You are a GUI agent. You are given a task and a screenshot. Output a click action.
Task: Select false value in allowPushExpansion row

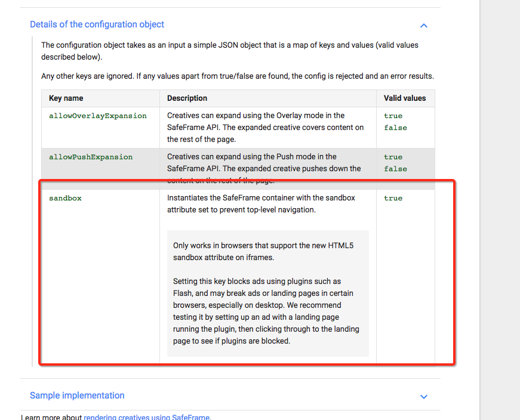(395, 169)
